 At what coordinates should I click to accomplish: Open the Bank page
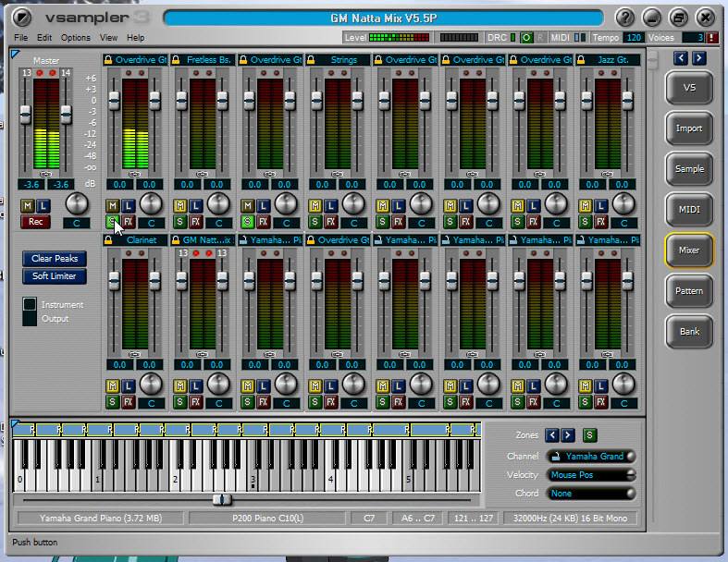[689, 331]
